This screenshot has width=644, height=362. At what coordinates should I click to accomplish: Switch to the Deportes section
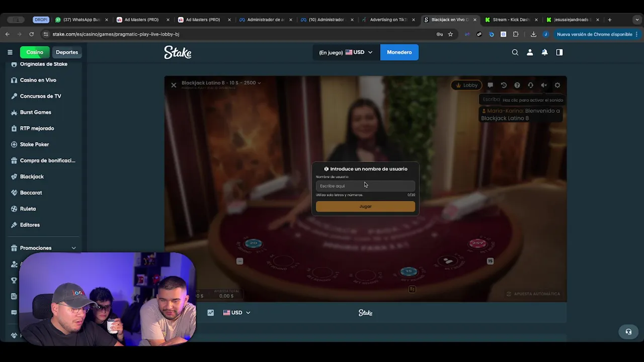(x=67, y=52)
